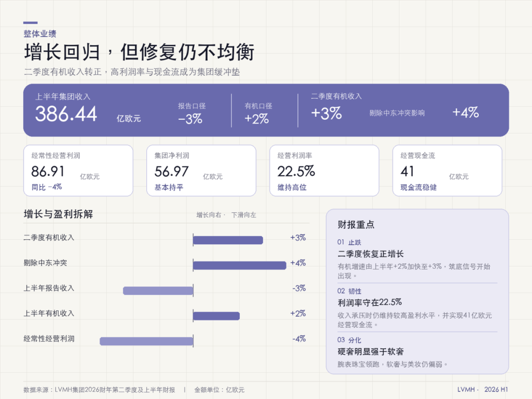Screen dimensions: 532x399
Task: Click the subtitle starting 二季度有机收入转正
Action: point(132,72)
